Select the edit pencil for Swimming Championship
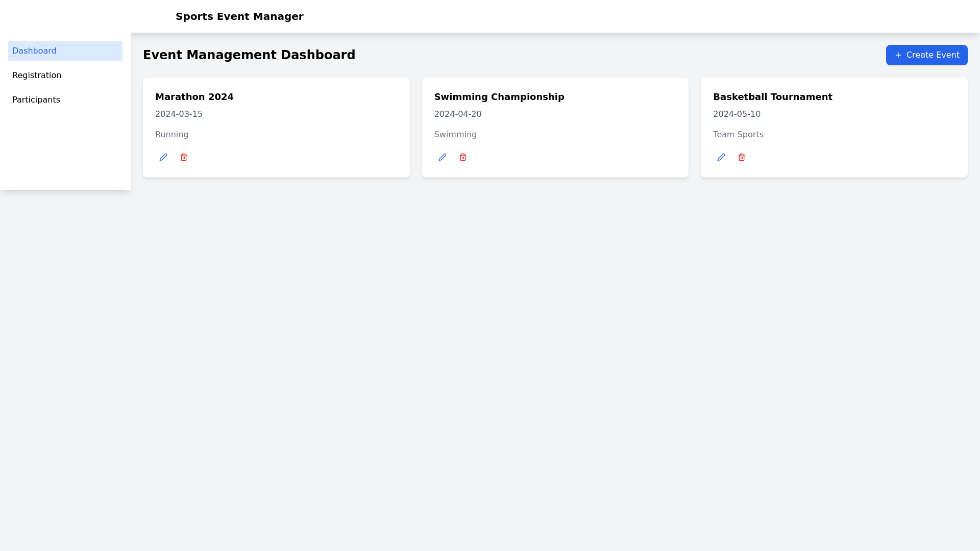The height and width of the screenshot is (551, 980). [x=442, y=157]
